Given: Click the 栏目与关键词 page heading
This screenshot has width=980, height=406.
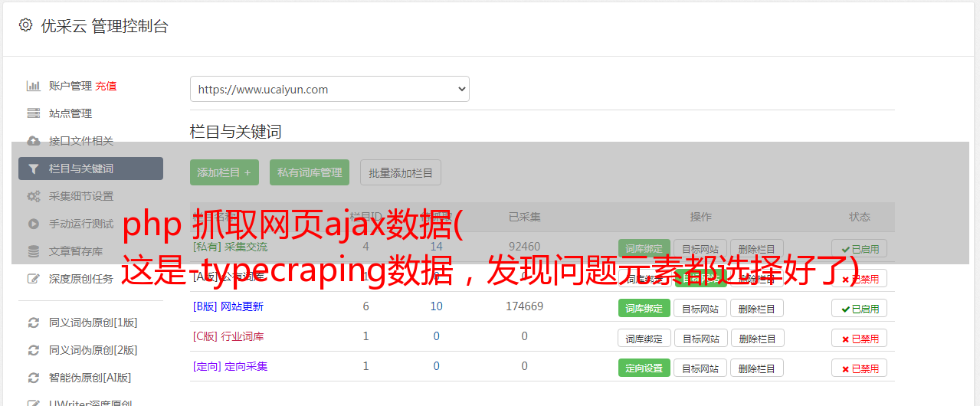Looking at the screenshot, I should (235, 132).
